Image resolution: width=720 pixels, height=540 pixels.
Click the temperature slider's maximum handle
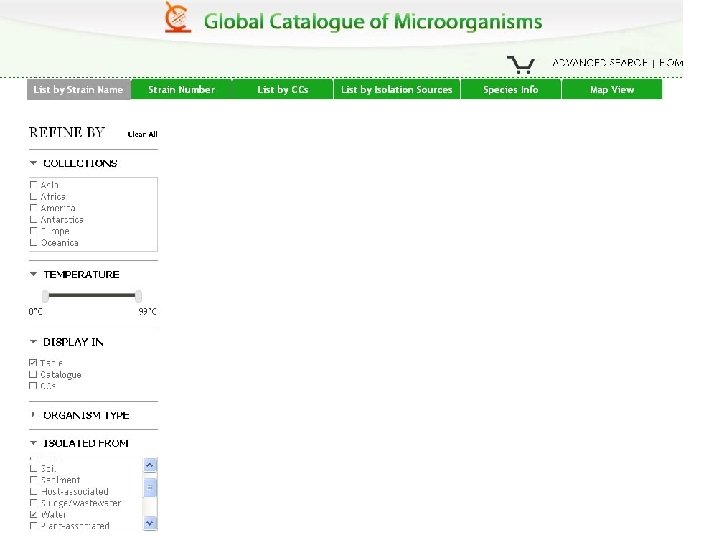coord(139,295)
